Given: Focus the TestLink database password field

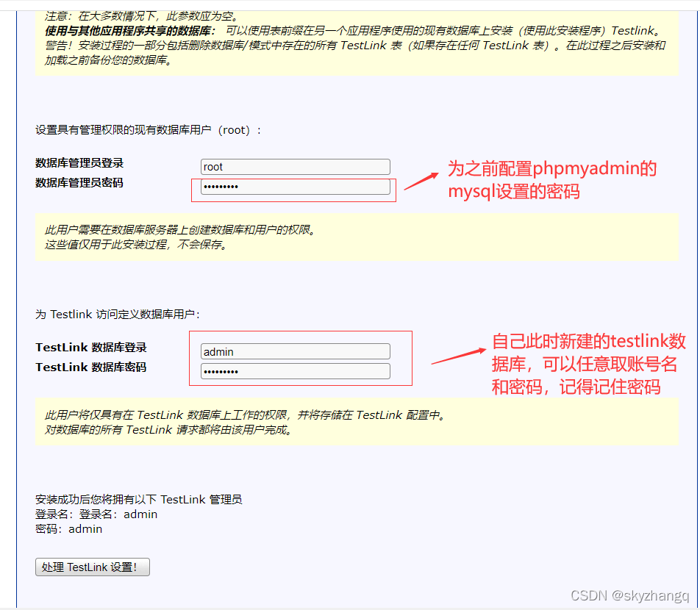Looking at the screenshot, I should 295,371.
